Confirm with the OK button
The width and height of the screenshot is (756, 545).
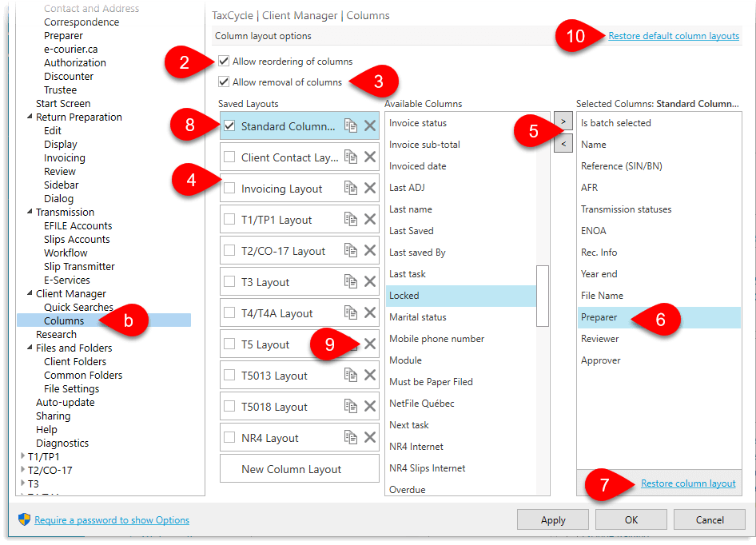point(631,519)
